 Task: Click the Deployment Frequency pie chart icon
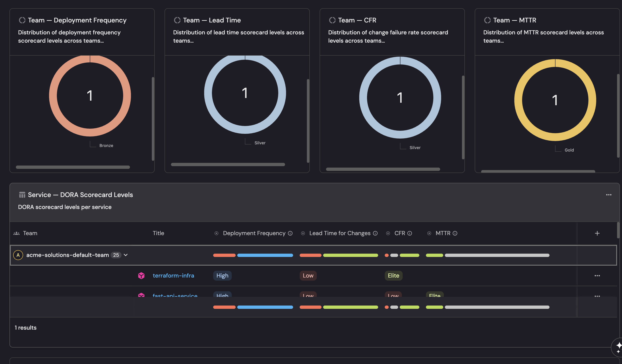[22, 20]
